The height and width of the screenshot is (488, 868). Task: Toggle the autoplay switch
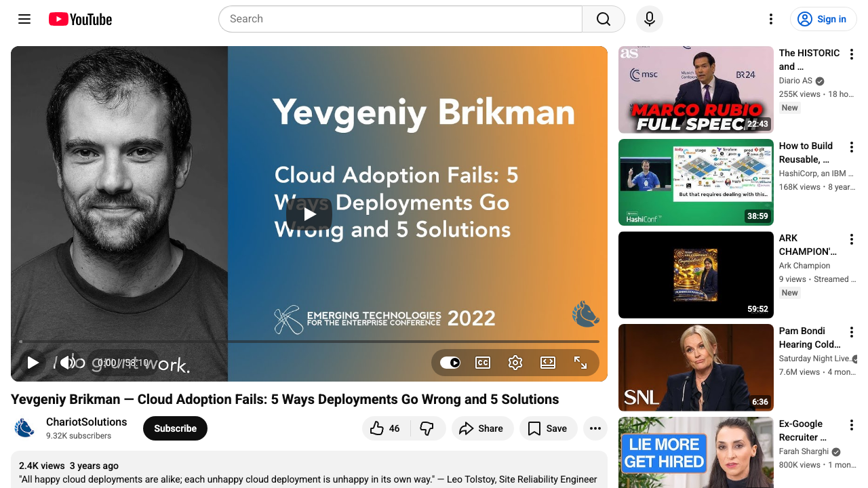(x=450, y=363)
